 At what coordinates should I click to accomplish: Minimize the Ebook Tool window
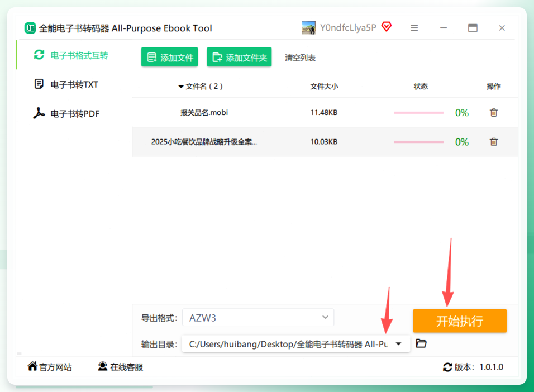click(x=443, y=28)
